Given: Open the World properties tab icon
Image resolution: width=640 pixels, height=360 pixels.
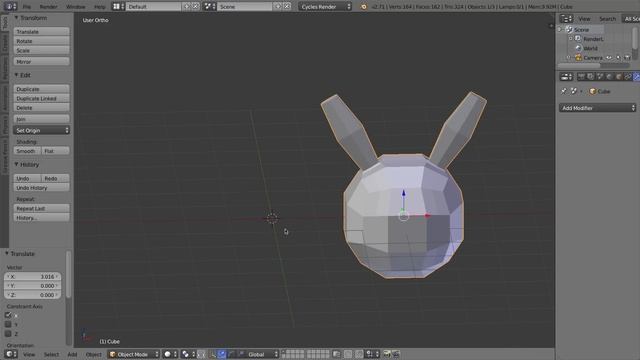Looking at the screenshot, I should (609, 77).
